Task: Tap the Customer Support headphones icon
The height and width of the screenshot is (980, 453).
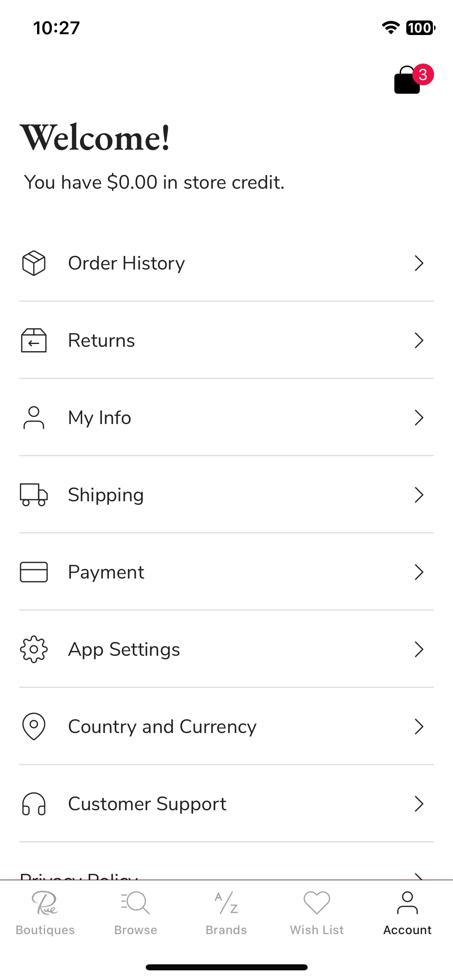Action: tap(34, 804)
